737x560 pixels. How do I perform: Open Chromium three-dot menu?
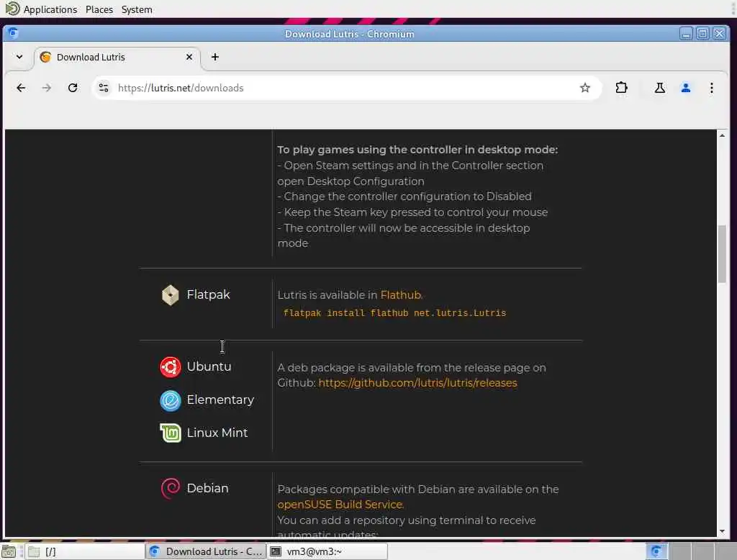click(712, 88)
